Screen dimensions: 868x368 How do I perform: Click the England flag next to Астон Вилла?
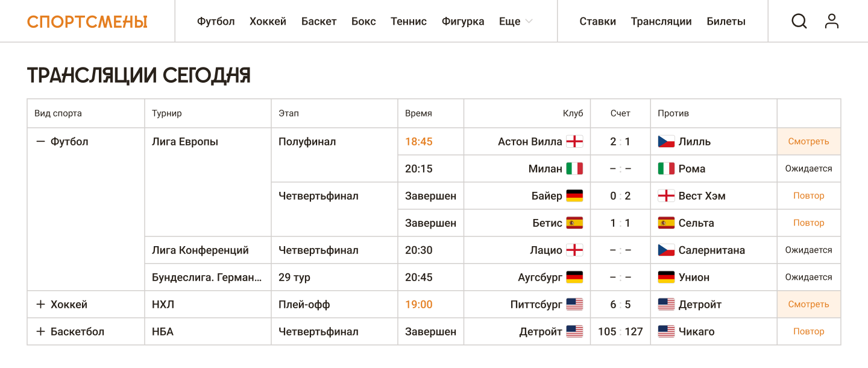[x=574, y=142]
